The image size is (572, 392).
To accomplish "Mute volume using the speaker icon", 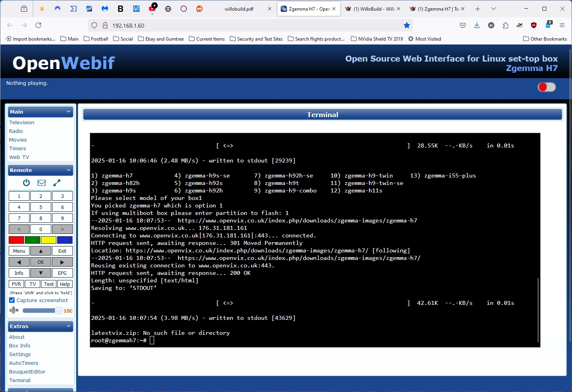I will tap(14, 310).
